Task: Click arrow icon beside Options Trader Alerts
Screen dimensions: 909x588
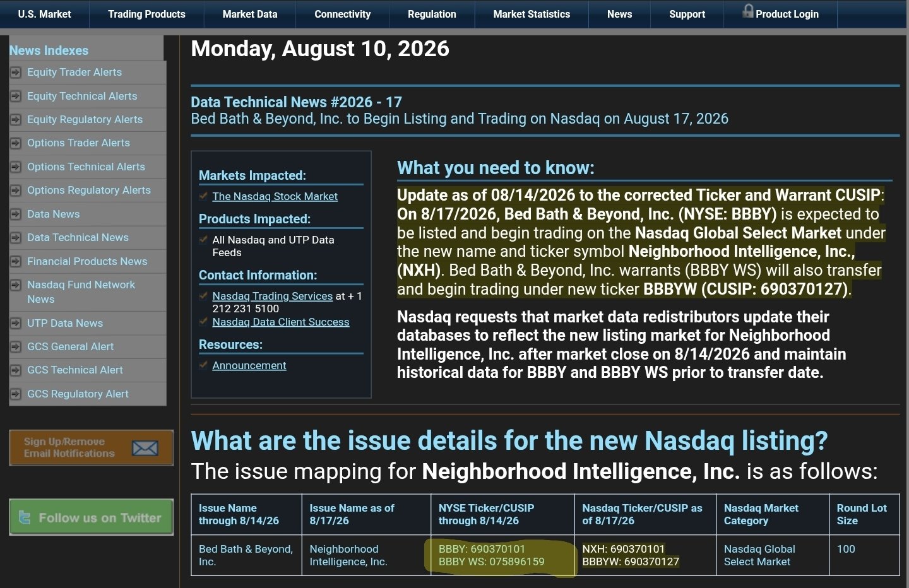Action: 15,143
